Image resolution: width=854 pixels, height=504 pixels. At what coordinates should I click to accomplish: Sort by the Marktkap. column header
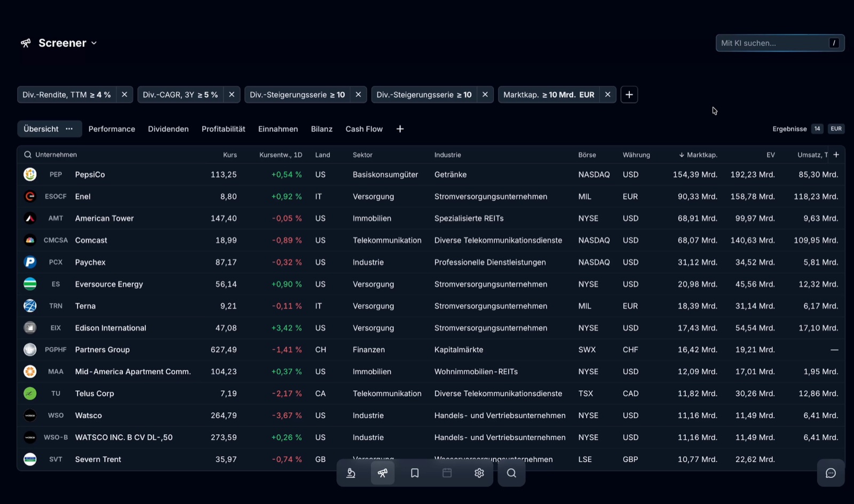(x=698, y=155)
